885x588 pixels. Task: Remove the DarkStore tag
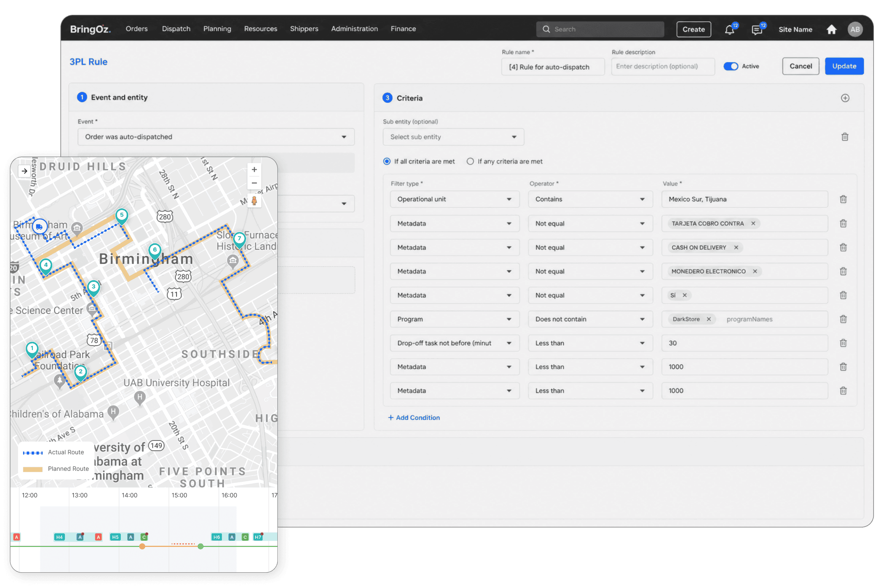tap(709, 319)
